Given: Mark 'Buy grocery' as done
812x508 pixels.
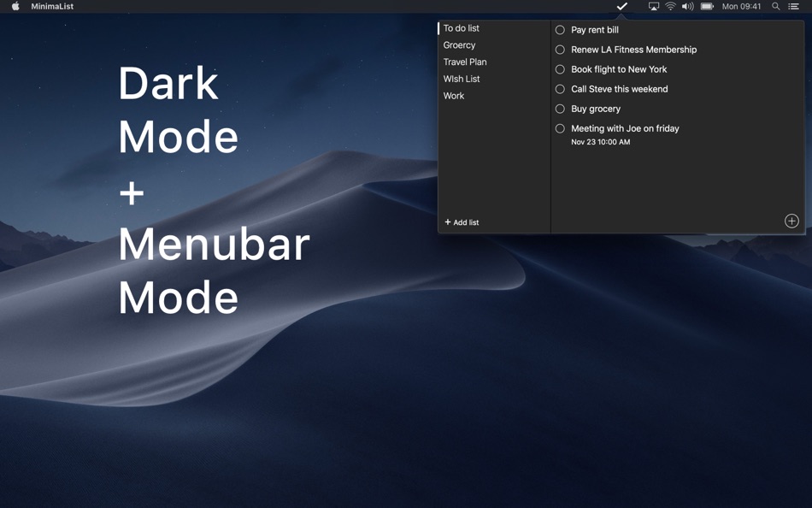Looking at the screenshot, I should (560, 109).
